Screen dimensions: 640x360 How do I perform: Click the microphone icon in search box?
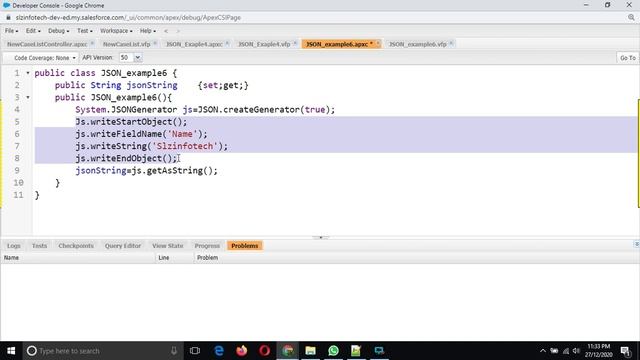pyautogui.click(x=174, y=351)
